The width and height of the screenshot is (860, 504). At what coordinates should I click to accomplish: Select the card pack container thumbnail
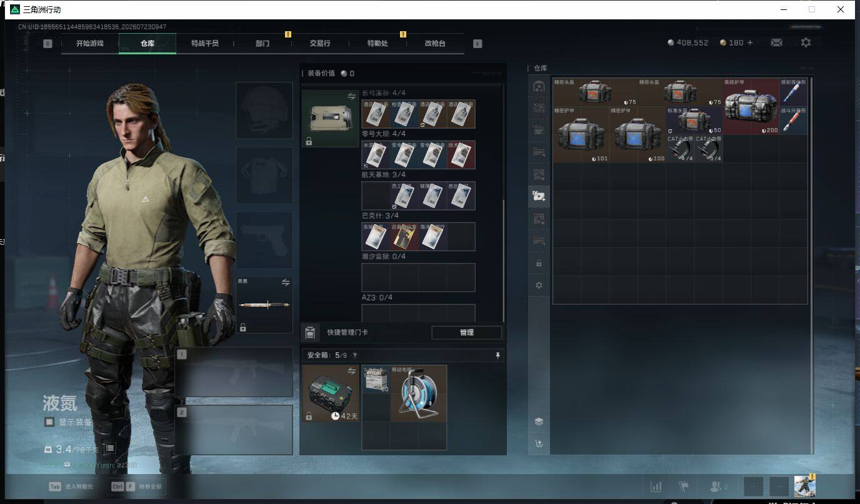click(331, 119)
